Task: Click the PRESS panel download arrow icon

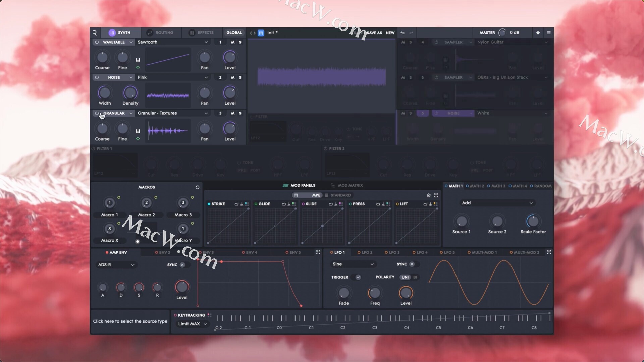Action: coord(383,204)
